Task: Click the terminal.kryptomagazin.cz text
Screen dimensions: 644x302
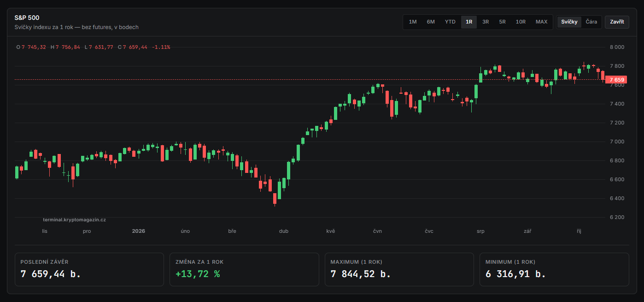Action: click(x=74, y=220)
